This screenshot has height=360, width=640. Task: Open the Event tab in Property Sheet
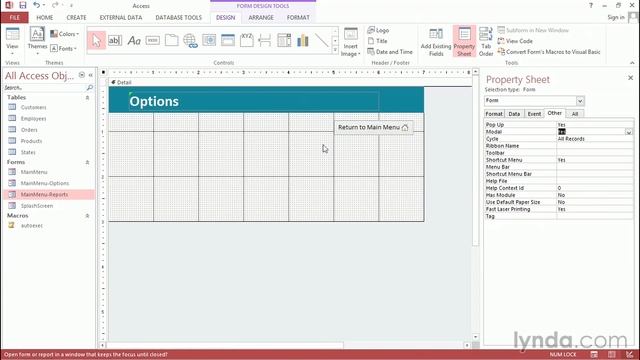click(534, 114)
